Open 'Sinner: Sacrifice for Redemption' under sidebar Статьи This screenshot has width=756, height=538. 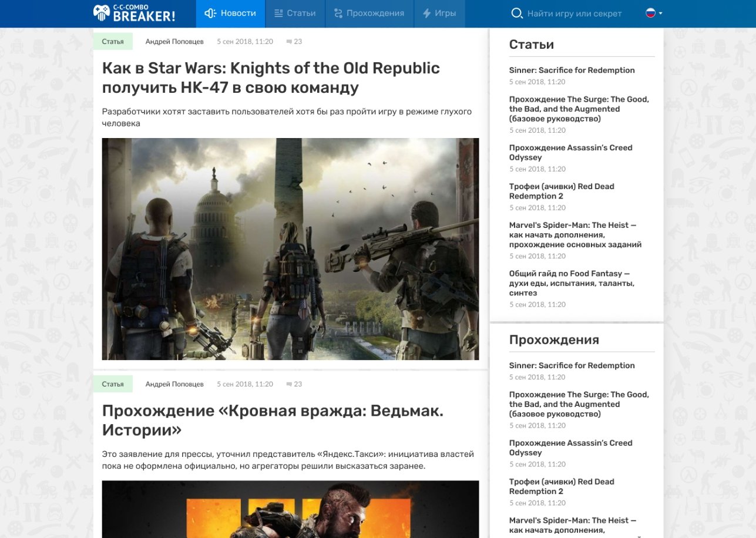coord(572,70)
